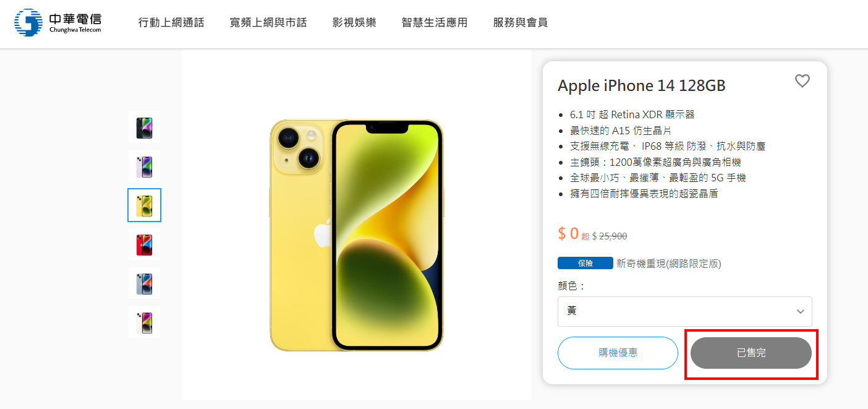Click the 購機優惠 button
Viewport: 868px width, 409px height.
click(618, 353)
